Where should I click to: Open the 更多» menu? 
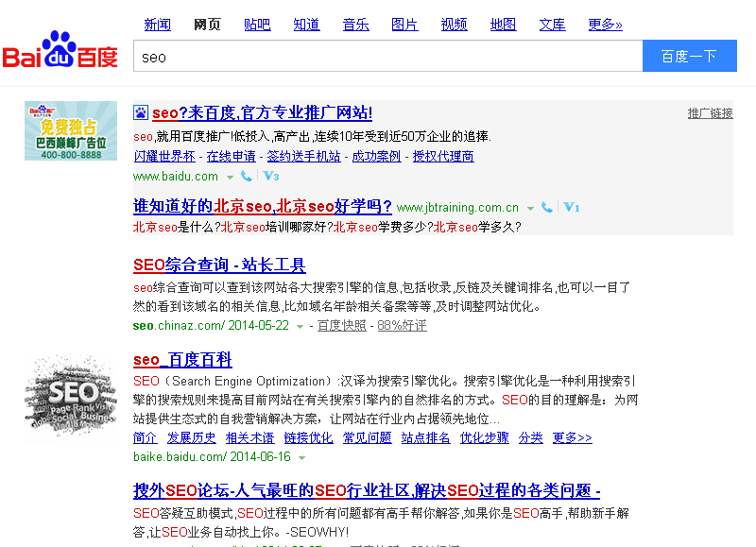click(605, 25)
